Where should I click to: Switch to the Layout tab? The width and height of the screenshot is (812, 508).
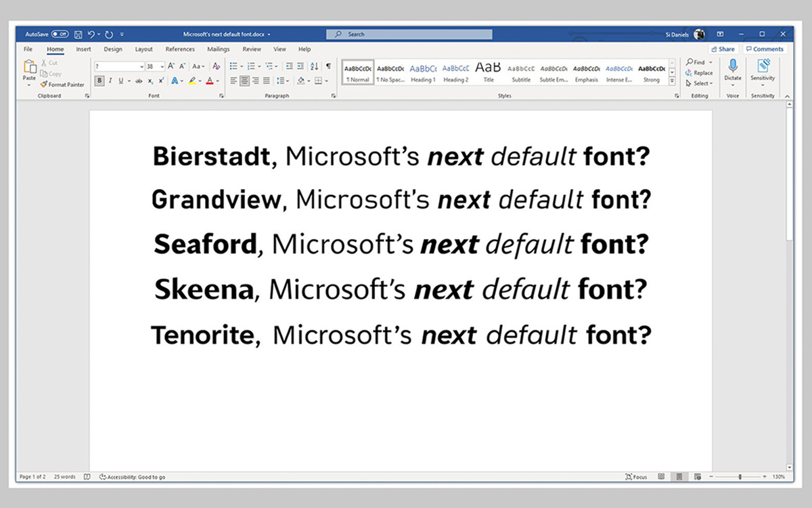(143, 49)
